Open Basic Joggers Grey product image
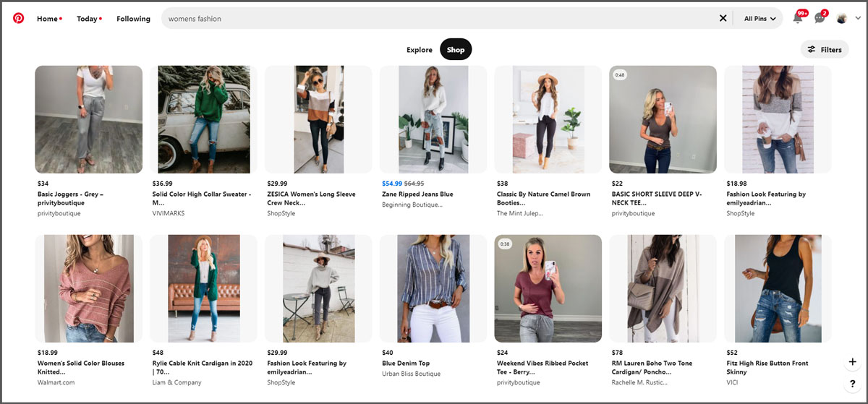The height and width of the screenshot is (404, 868). (88, 119)
